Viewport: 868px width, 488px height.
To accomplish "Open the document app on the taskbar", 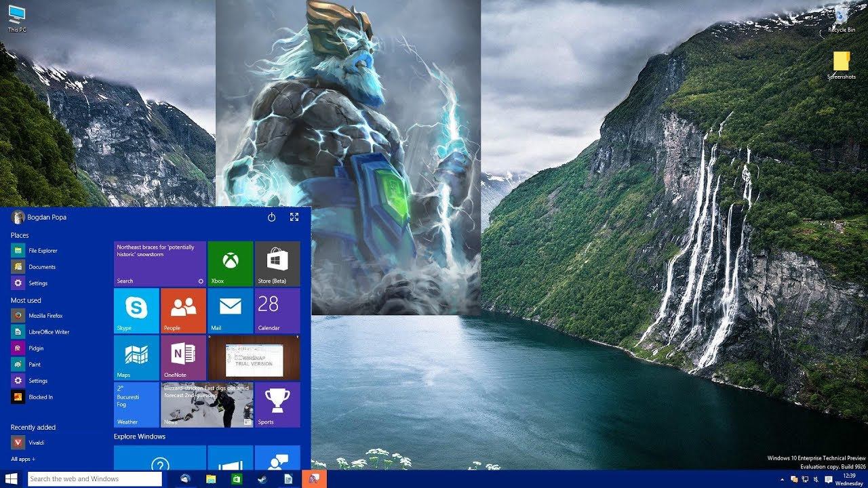I will (288, 479).
